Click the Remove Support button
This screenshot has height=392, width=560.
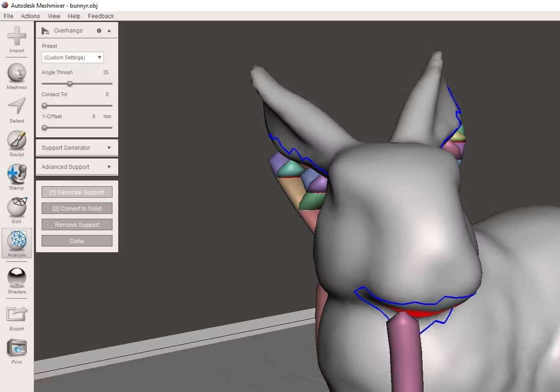point(77,224)
